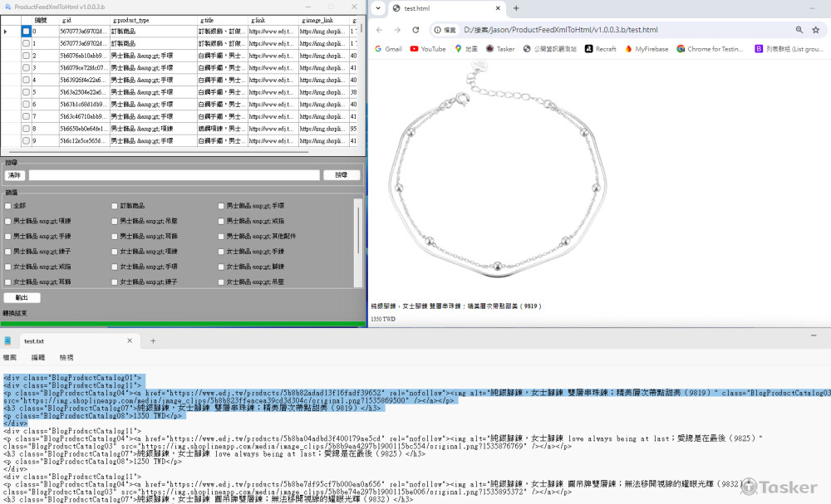Click the 輸出 export button

pos(22,298)
